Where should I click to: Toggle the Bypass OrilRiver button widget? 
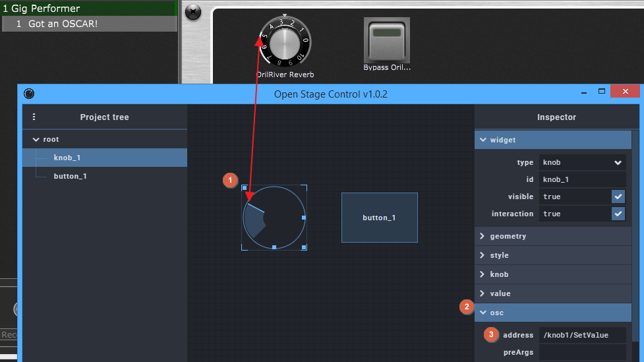pyautogui.click(x=387, y=40)
